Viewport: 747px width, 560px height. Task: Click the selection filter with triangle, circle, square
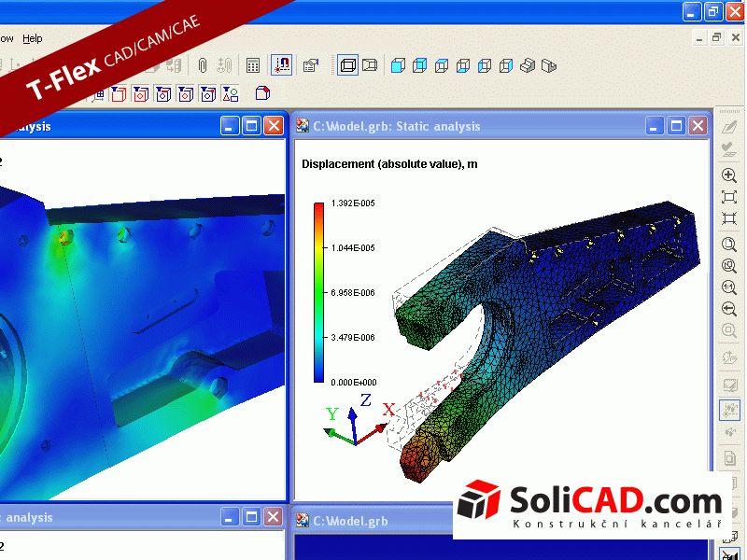pos(231,94)
